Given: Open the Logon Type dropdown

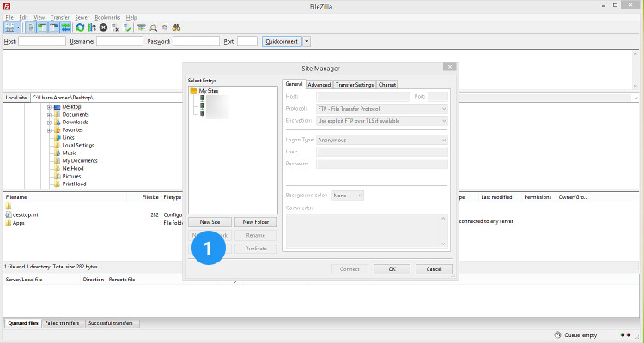Looking at the screenshot, I should 381,140.
